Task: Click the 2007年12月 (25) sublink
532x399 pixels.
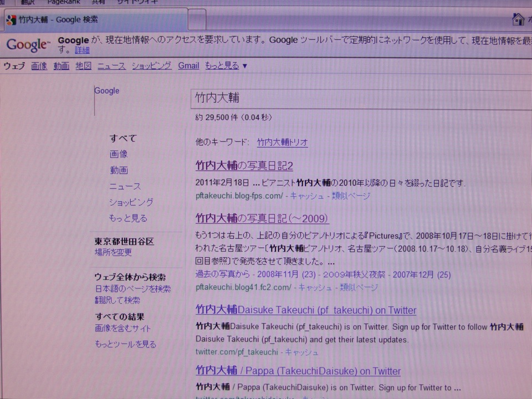Action: (422, 274)
